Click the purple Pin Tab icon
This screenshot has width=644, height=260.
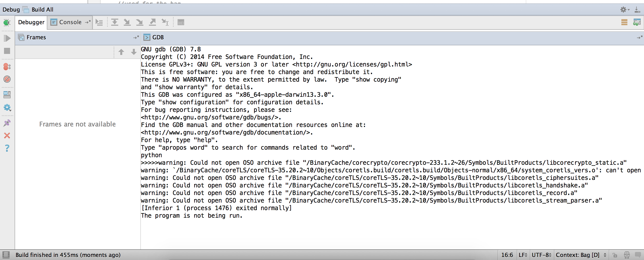[x=7, y=123]
